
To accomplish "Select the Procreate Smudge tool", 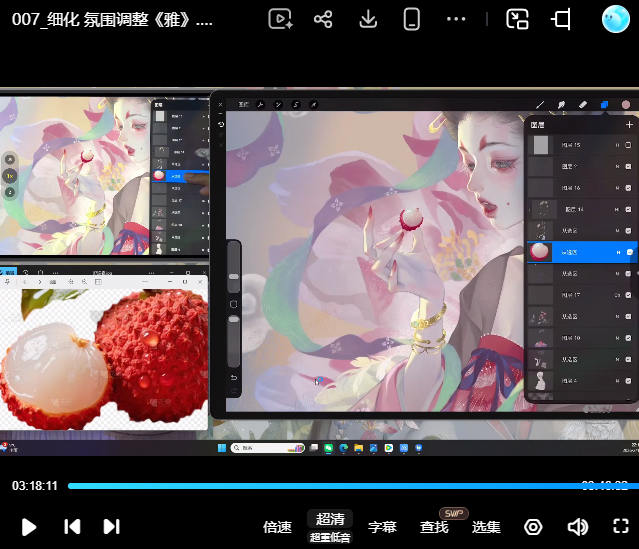I will click(561, 105).
